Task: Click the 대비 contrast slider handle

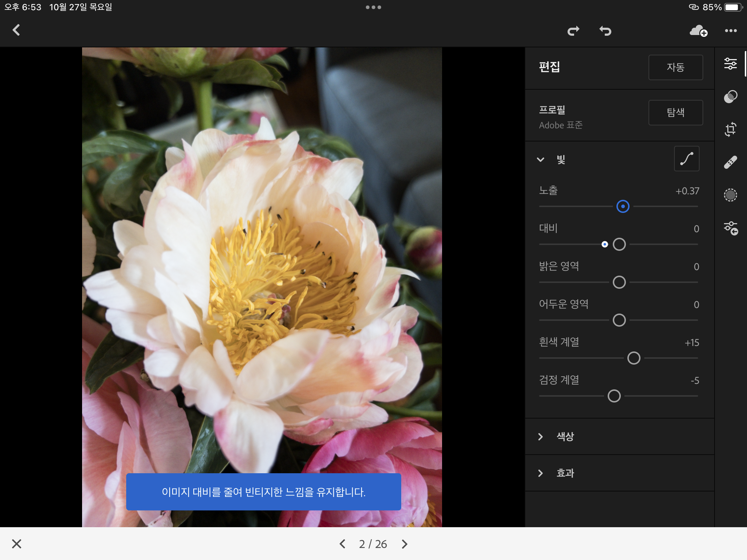Action: (619, 244)
